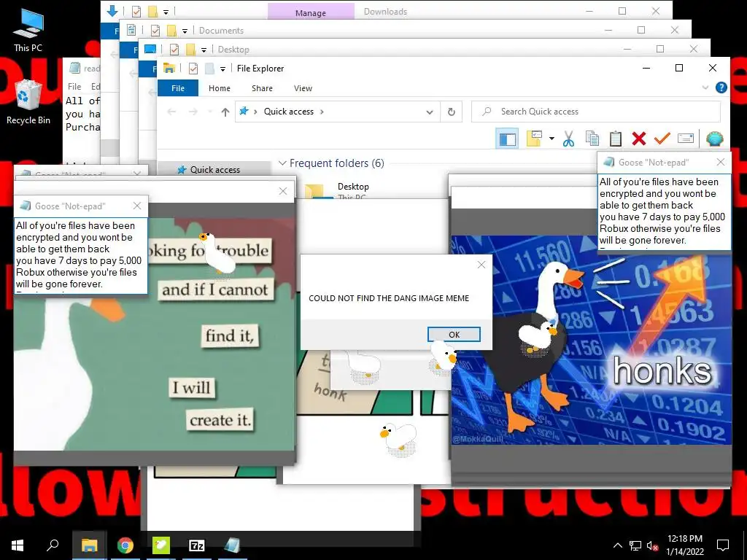Open the View ribbon tab

[303, 88]
